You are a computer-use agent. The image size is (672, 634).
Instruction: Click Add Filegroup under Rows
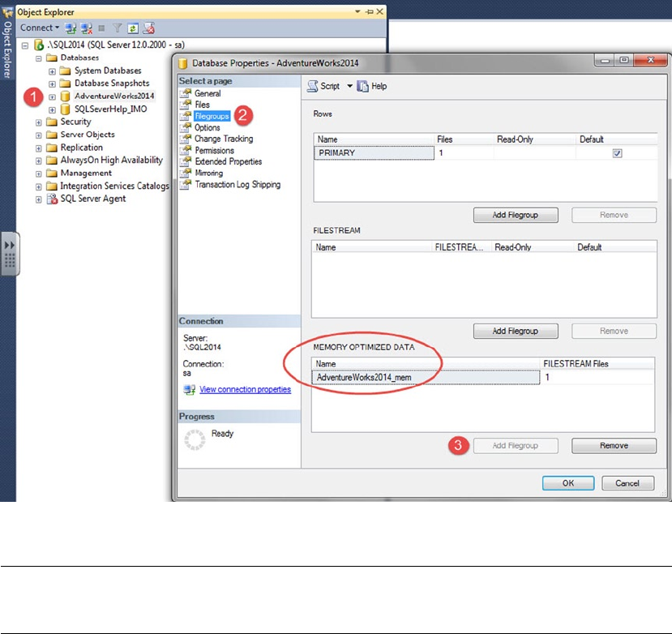pyautogui.click(x=516, y=215)
